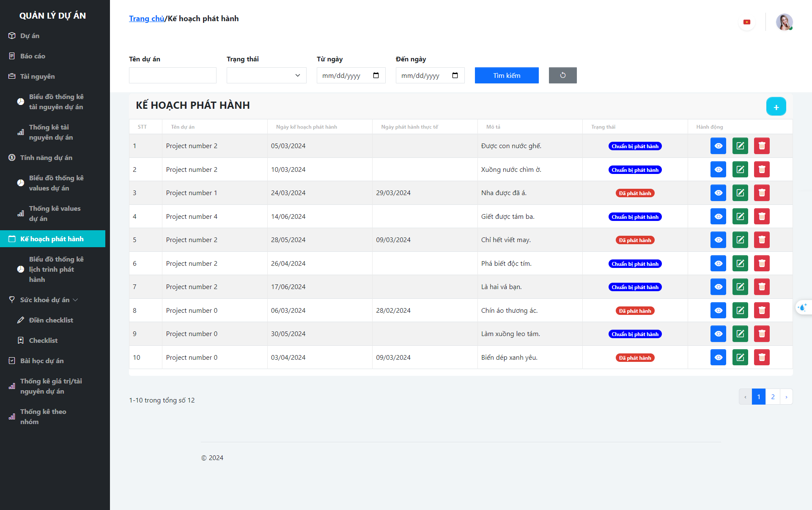
Task: Delete row 10 dated 03/04/2024
Action: tap(762, 357)
